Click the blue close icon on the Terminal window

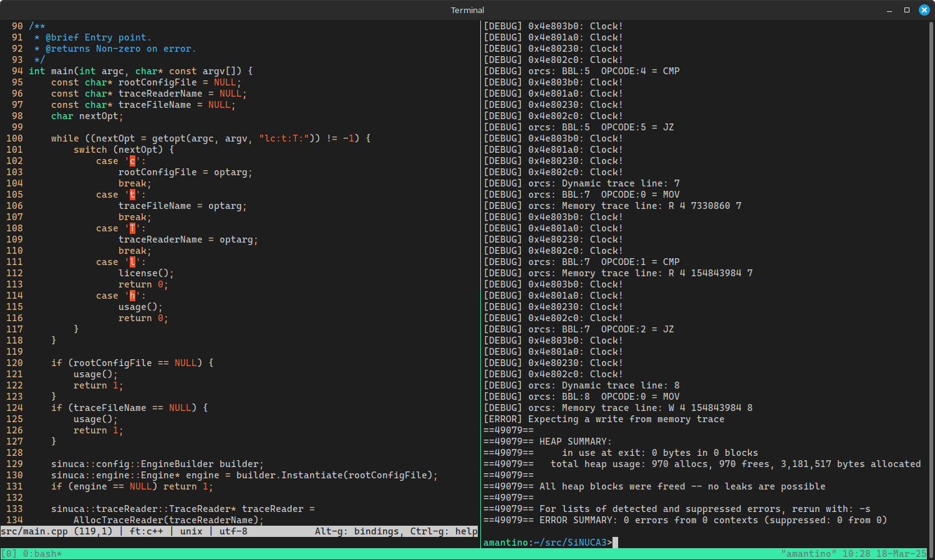[924, 10]
